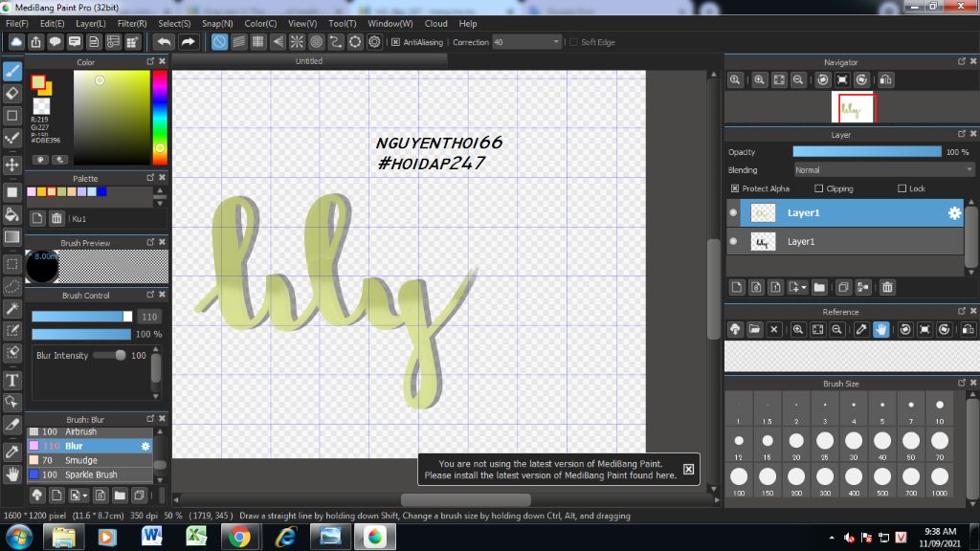
Task: Select the Eraser tool
Action: pos(12,93)
